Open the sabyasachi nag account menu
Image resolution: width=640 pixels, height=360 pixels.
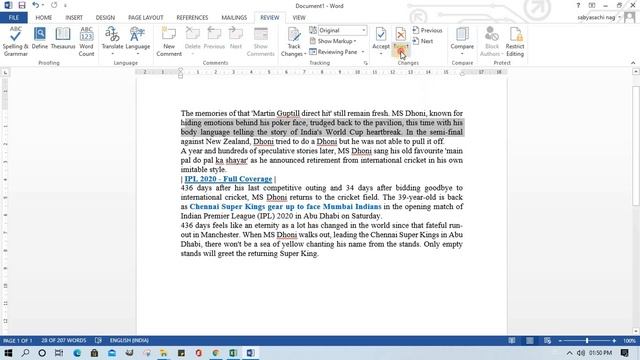599,18
